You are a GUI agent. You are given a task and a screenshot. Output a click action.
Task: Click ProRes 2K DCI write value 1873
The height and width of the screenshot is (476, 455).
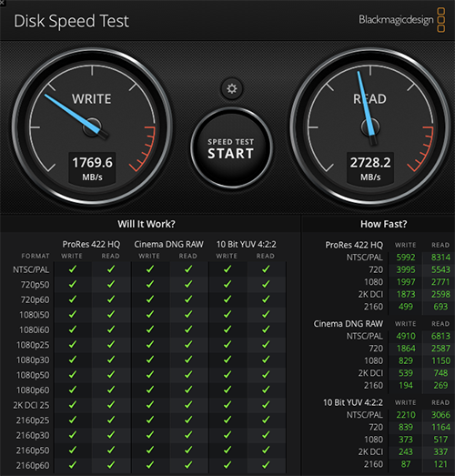pyautogui.click(x=406, y=294)
